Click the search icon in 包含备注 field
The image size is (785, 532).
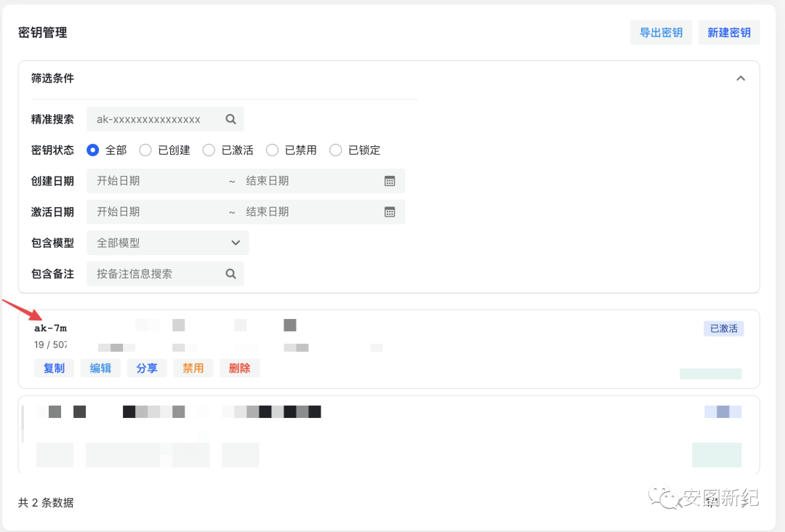click(230, 274)
